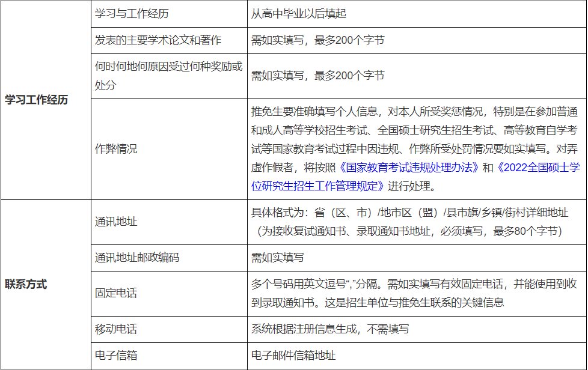Open the 2022全国硕士学位研究生招生工作管理规定 link
588x370 pixels.
(317, 186)
